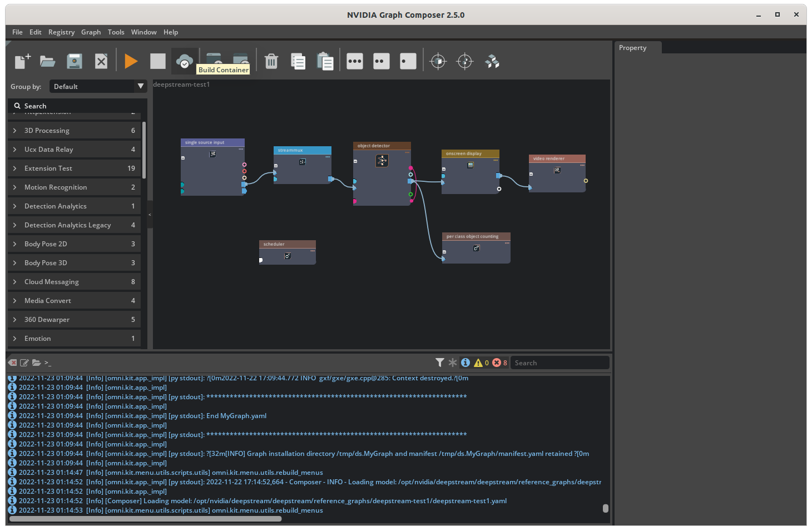Expand the 3D Processing category
This screenshot has width=812, height=531.
tap(74, 131)
